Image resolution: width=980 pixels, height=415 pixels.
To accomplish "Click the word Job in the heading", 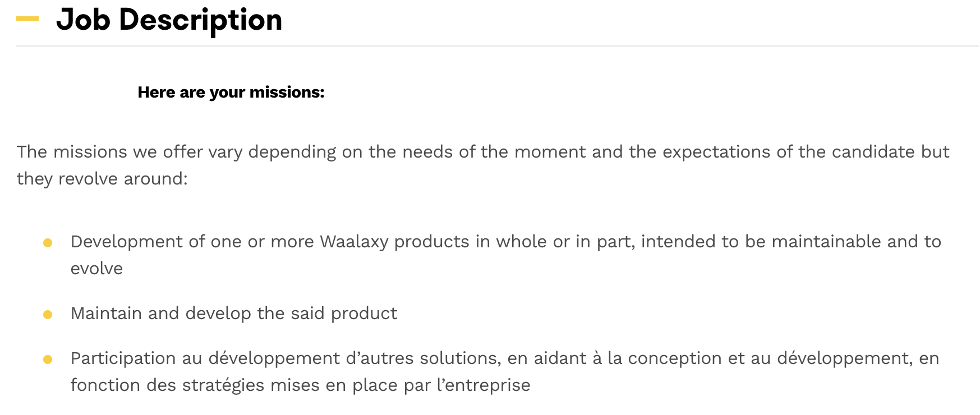I will 83,20.
